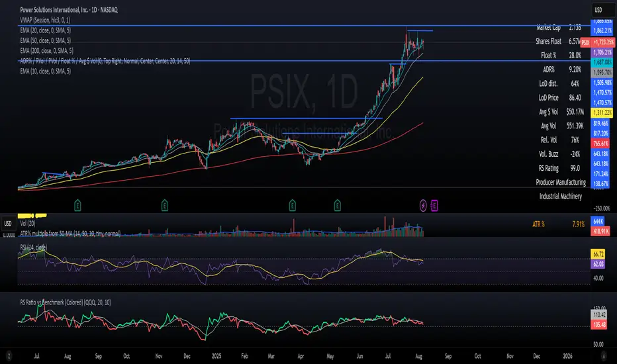Image resolution: width=617 pixels, height=364 pixels.
Task: Click the 138.67% scale label
Action: pos(600,184)
